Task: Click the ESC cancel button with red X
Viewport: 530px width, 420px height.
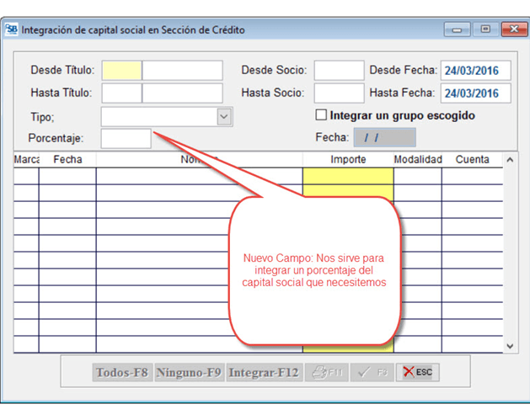Action: pos(417,372)
